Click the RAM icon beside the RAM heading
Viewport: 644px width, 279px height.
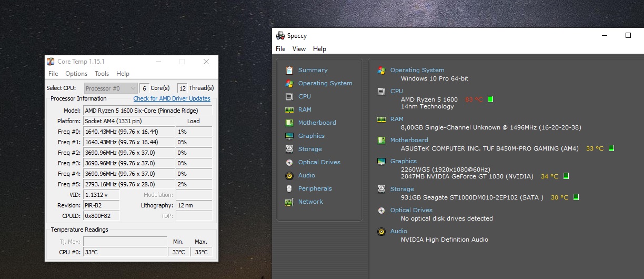point(381,119)
